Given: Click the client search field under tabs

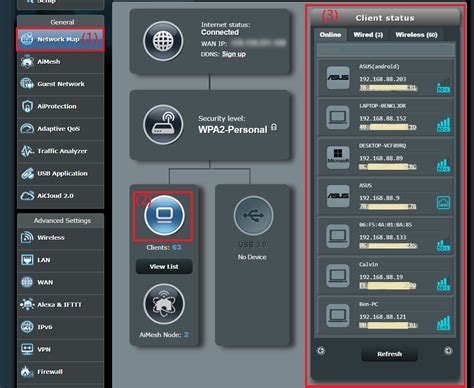Looking at the screenshot, I should tap(386, 50).
